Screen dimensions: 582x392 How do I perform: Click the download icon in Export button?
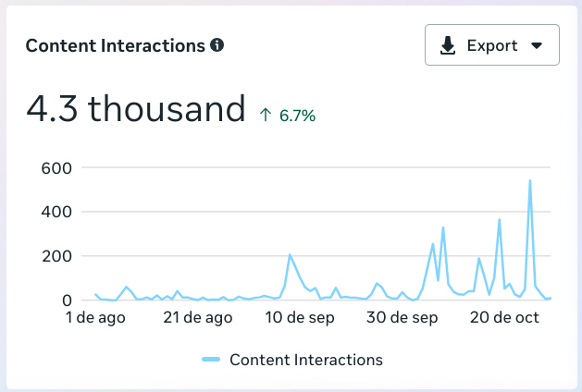coord(448,45)
